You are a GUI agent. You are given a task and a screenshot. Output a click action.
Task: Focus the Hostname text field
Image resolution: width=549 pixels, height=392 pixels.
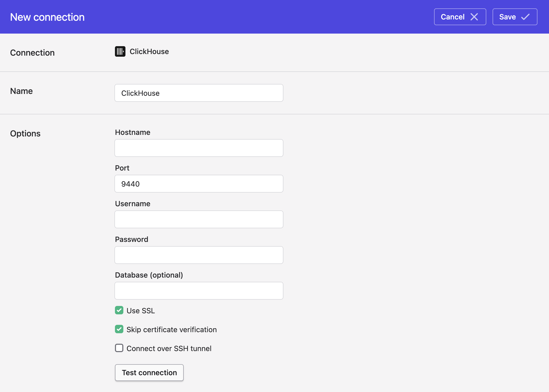tap(199, 148)
